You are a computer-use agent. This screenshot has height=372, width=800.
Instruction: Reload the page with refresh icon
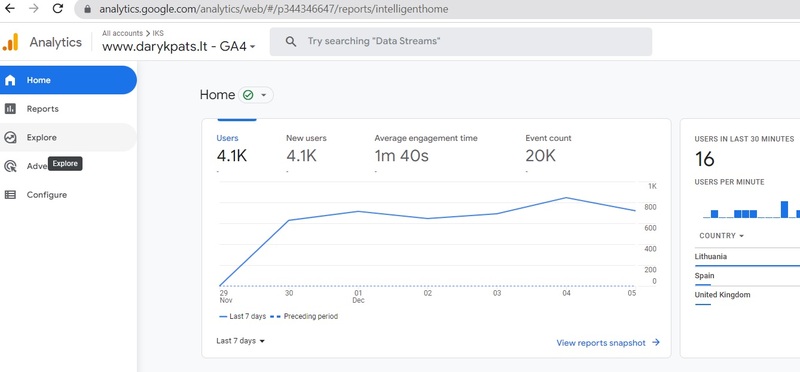point(58,9)
